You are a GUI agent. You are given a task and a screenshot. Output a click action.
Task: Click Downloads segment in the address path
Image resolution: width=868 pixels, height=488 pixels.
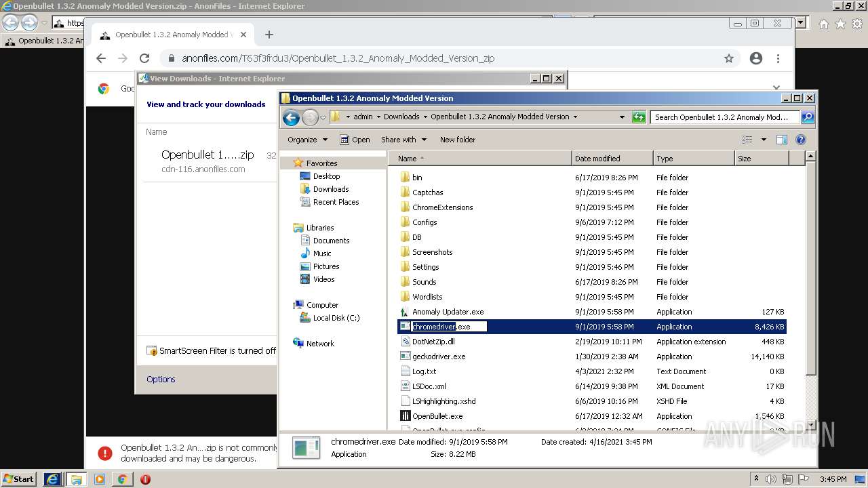click(401, 117)
